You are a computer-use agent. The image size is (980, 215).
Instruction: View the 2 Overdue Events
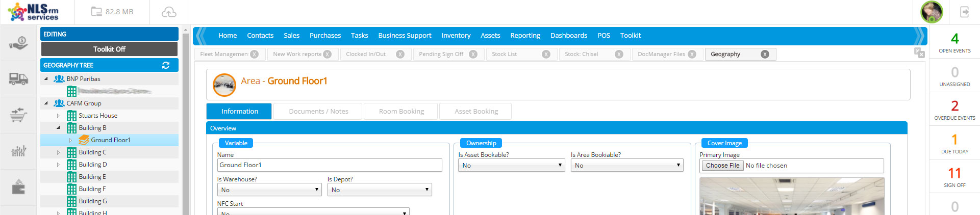pyautogui.click(x=954, y=110)
